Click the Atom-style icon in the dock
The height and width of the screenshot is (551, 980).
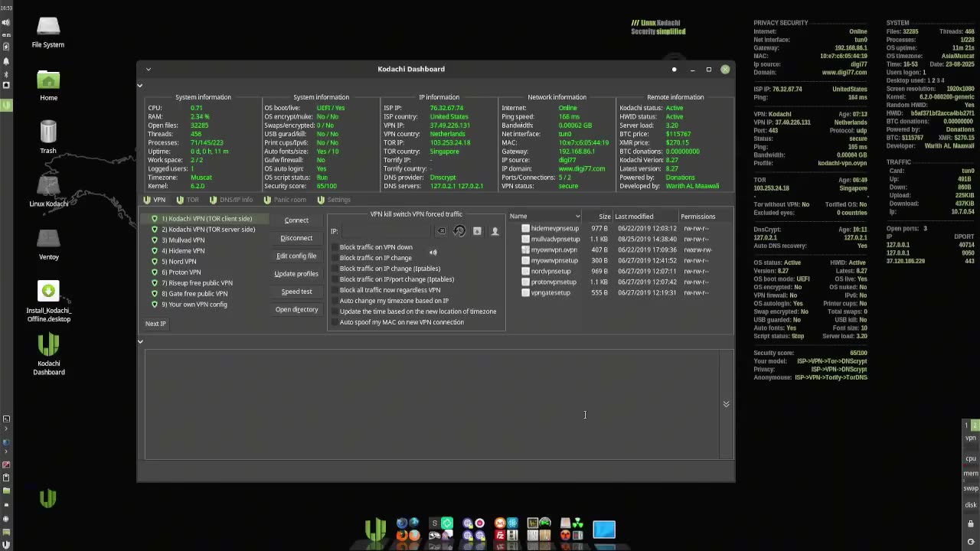coord(512,523)
